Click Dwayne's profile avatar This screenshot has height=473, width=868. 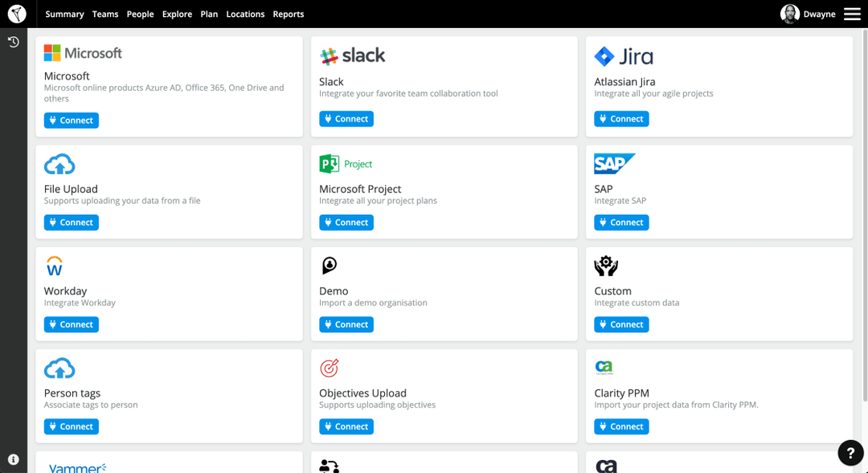pyautogui.click(x=789, y=14)
